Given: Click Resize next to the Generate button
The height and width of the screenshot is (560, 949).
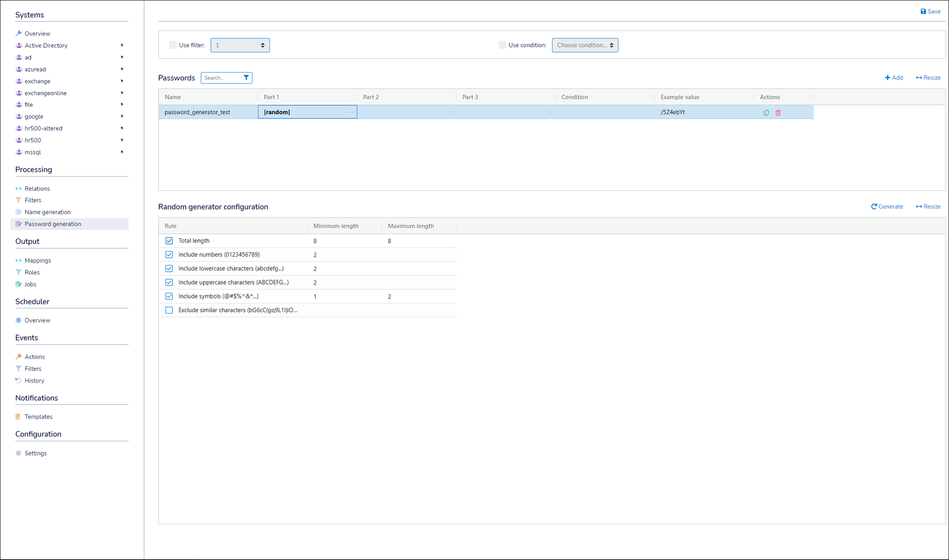Looking at the screenshot, I should (x=928, y=207).
